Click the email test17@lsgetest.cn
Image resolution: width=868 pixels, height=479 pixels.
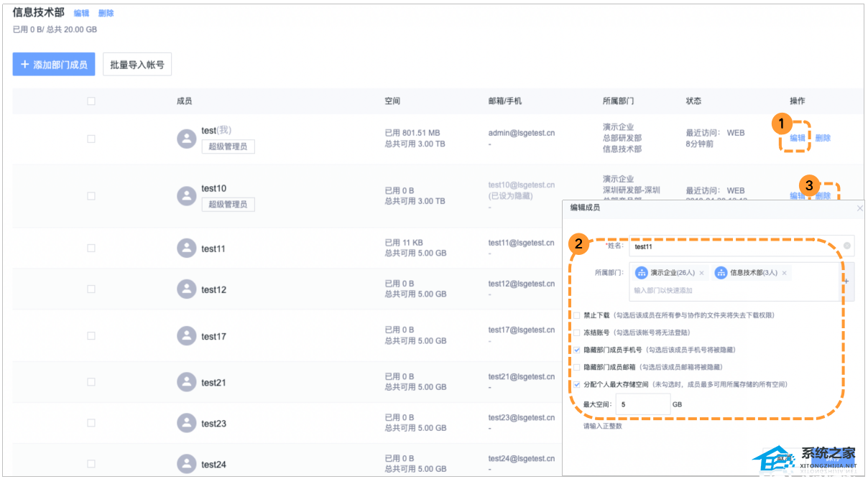522,330
